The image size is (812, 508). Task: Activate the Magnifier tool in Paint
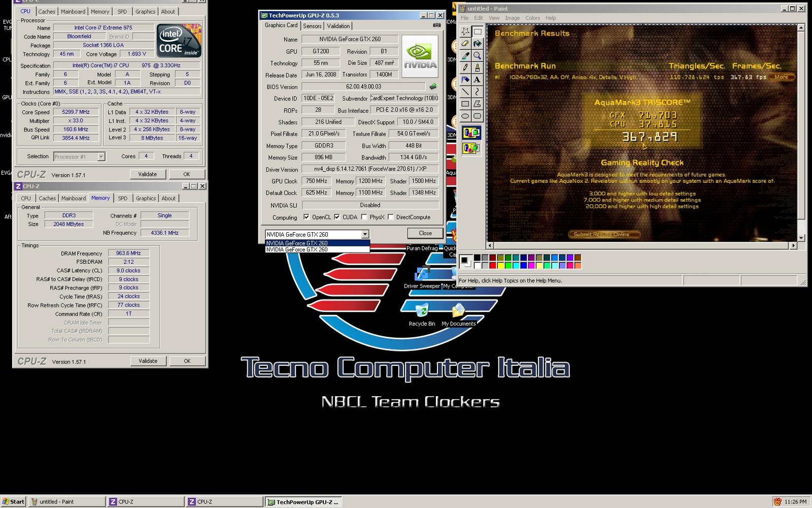pyautogui.click(x=477, y=55)
